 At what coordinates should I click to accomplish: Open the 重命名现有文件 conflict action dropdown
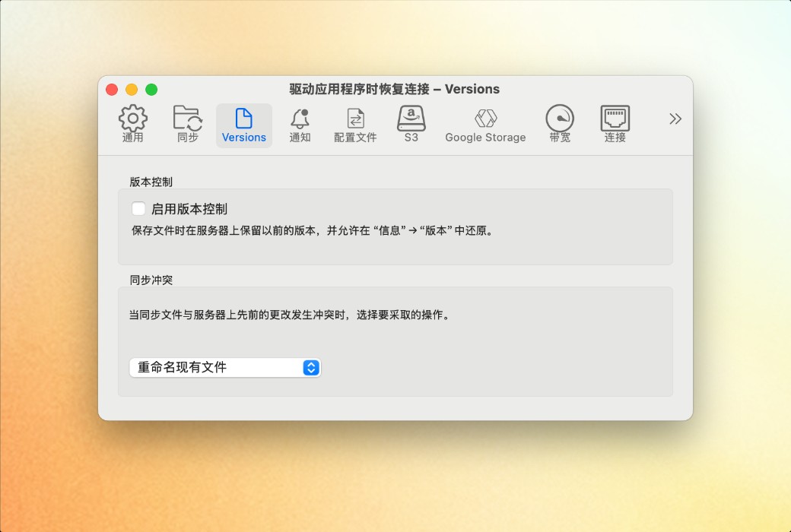pos(225,368)
